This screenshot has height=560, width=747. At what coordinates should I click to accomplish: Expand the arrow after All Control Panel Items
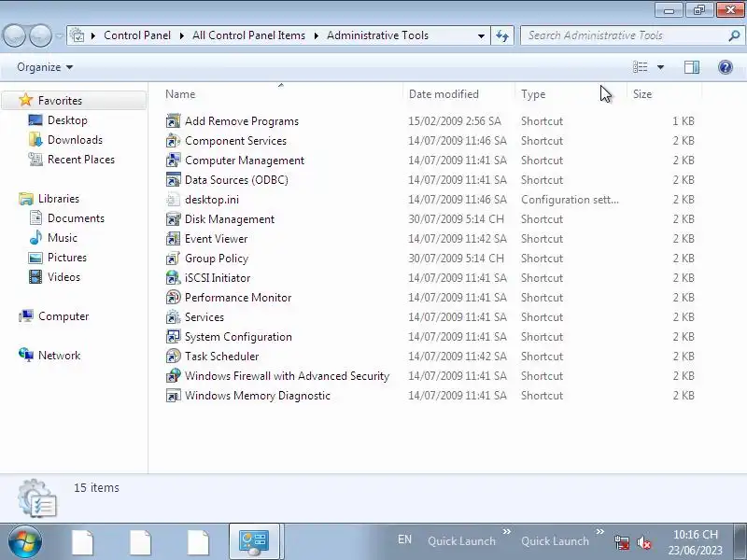point(316,35)
